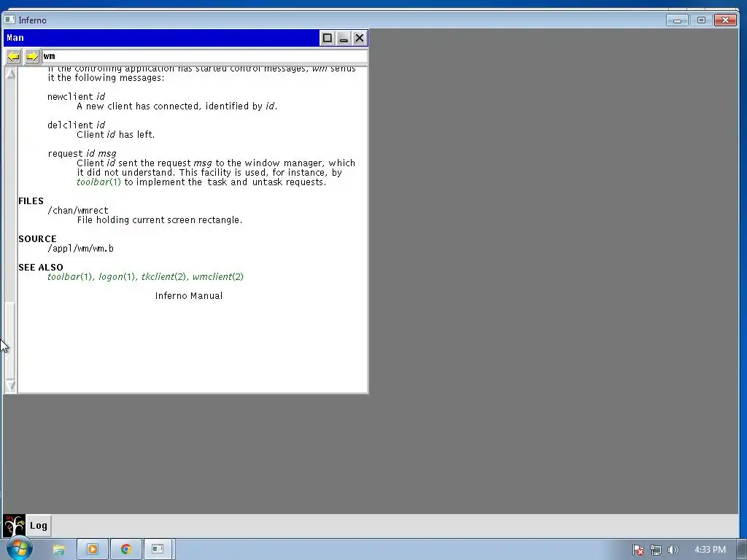Go back with the left arrow in Man
This screenshot has height=560, width=747.
pos(13,57)
